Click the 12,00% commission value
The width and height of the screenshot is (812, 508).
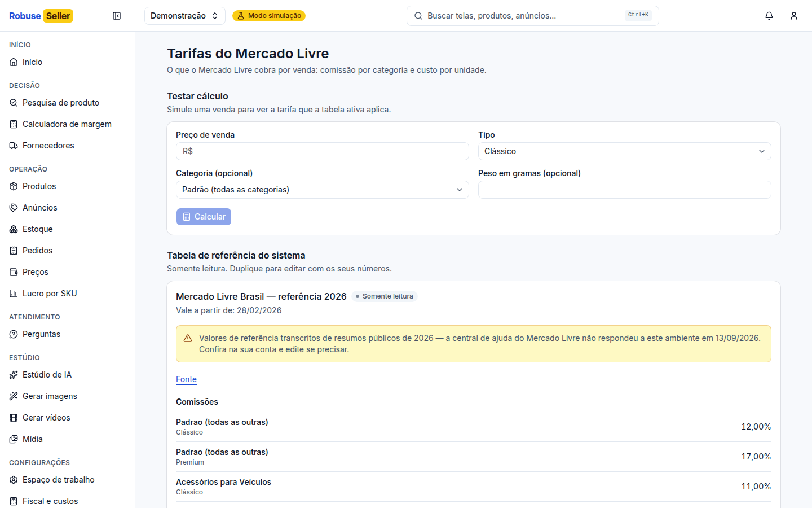click(x=756, y=427)
